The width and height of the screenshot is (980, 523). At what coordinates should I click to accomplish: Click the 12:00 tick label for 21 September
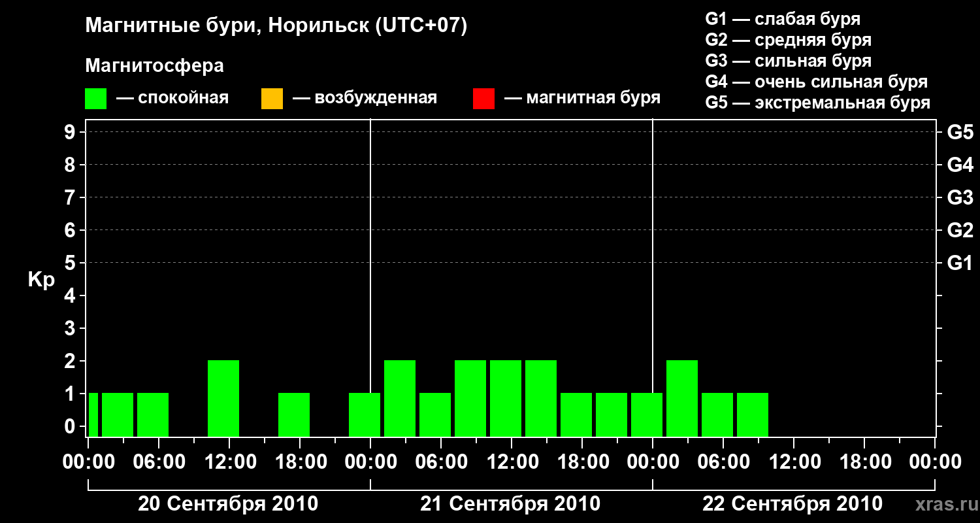click(x=512, y=462)
